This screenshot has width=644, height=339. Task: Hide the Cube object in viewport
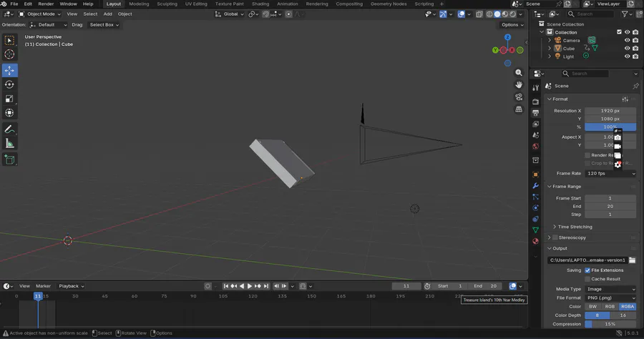(x=627, y=49)
